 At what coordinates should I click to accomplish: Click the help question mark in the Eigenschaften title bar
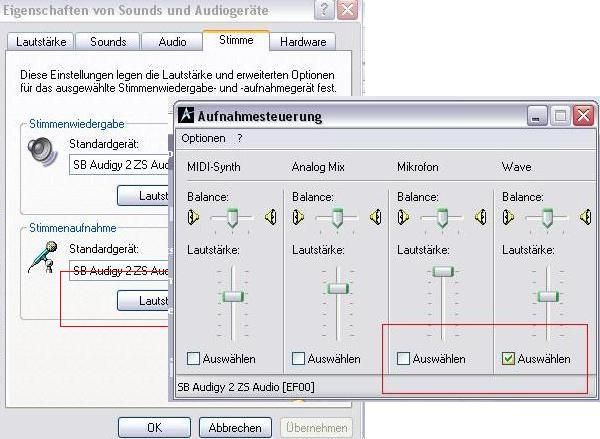pyautogui.click(x=324, y=10)
